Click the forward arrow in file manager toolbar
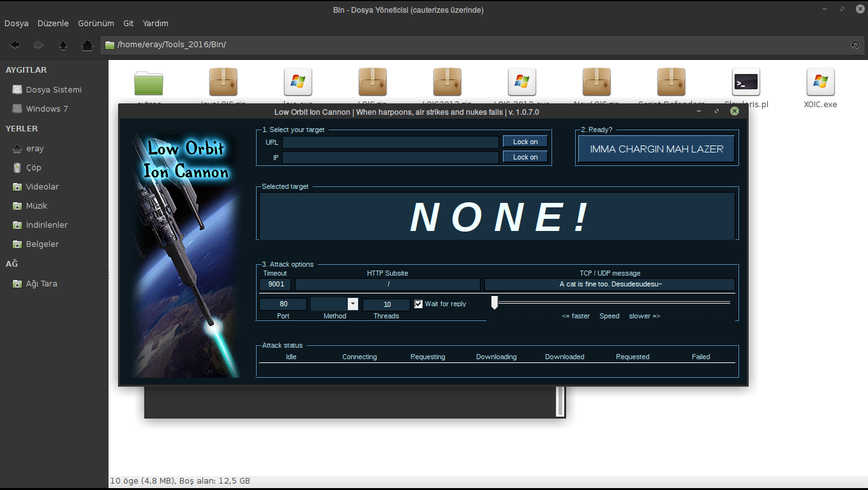The width and height of the screenshot is (868, 490). [38, 45]
